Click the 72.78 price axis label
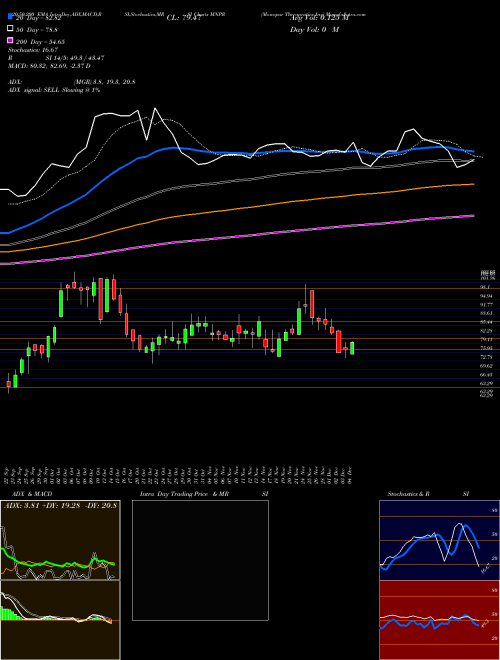The image size is (500, 660). (487, 357)
